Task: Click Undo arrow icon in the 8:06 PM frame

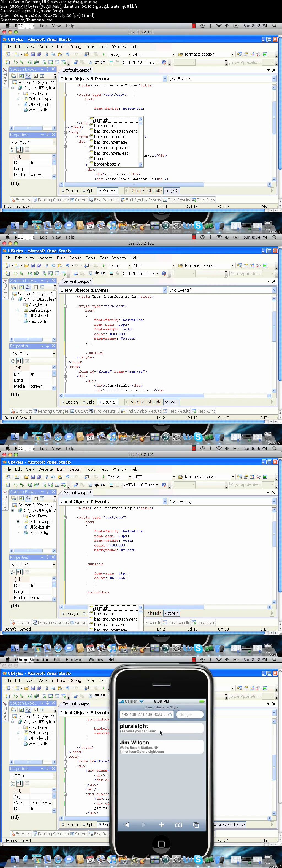Action: coord(68,477)
